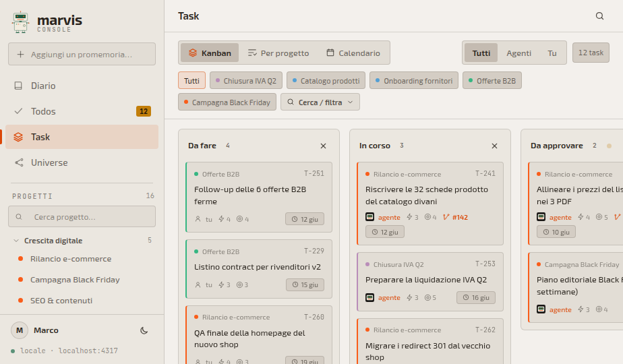Filter tasks by Agenti only
This screenshot has width=623, height=364.
tap(518, 53)
